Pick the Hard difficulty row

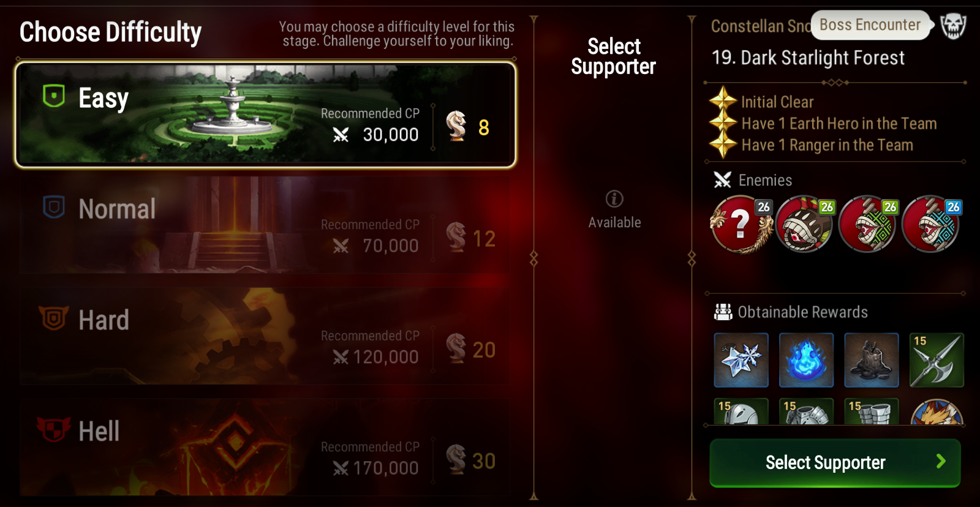tap(265, 336)
